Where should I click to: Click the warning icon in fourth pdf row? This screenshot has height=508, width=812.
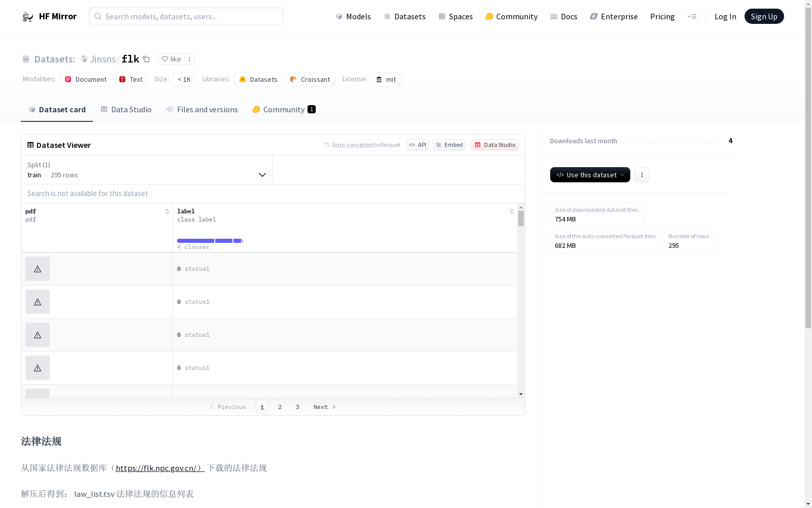(38, 368)
